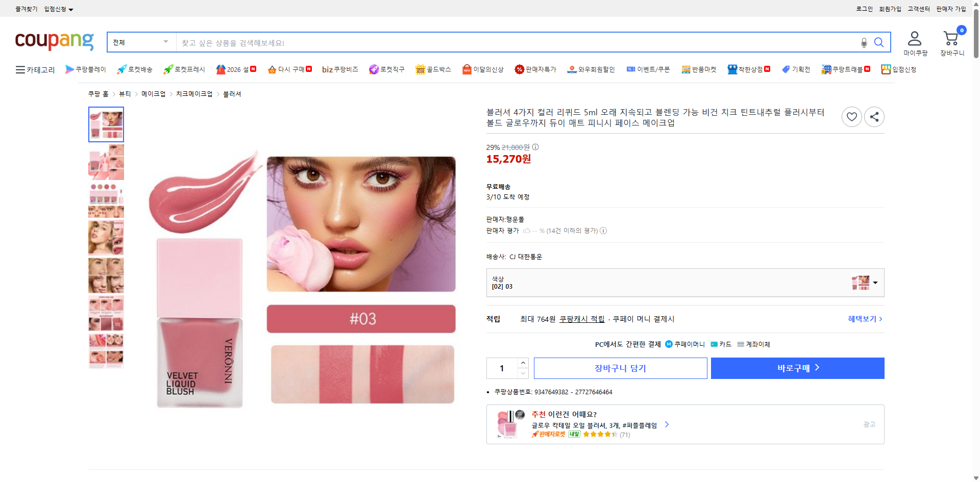Open 골드박스 from the top menu
The height and width of the screenshot is (482, 980).
click(x=433, y=69)
